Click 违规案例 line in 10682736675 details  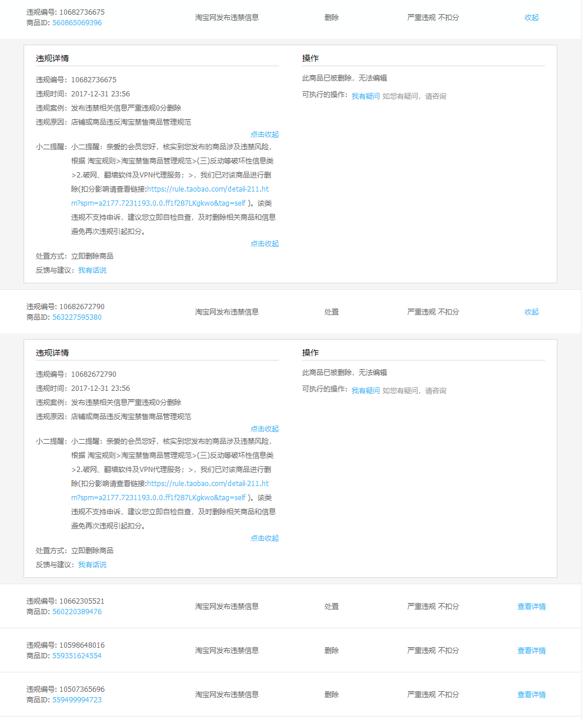(109, 108)
